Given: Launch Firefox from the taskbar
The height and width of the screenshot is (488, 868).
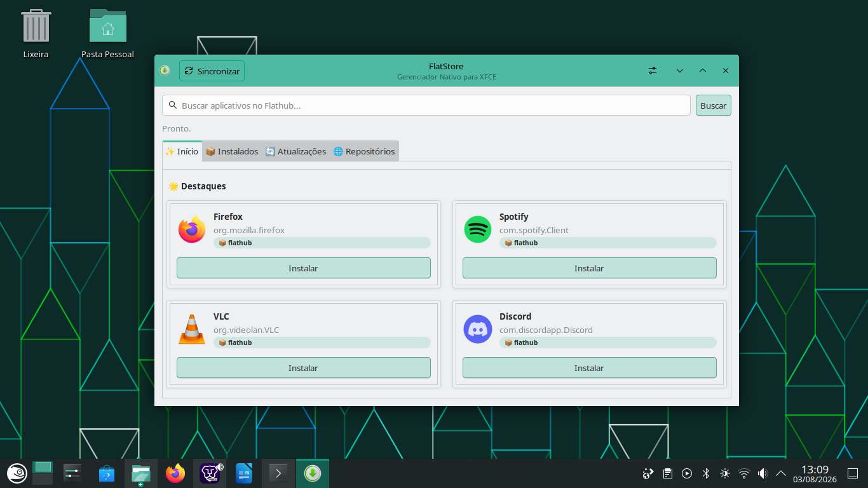Looking at the screenshot, I should pyautogui.click(x=175, y=473).
